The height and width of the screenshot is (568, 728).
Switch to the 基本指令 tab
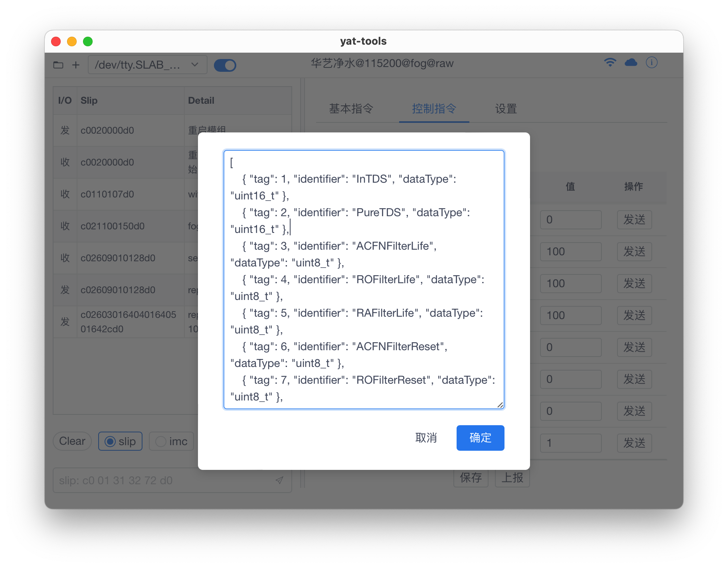pyautogui.click(x=351, y=108)
